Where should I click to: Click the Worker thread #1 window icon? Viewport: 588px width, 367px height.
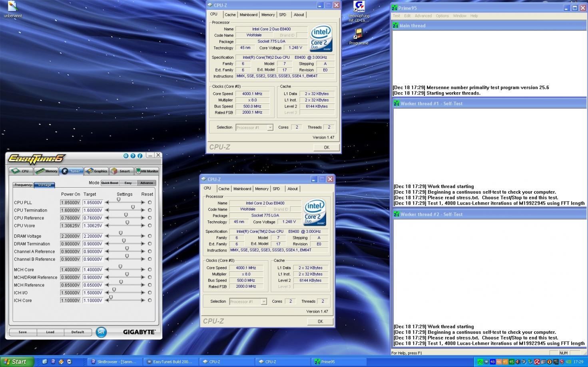(x=397, y=103)
